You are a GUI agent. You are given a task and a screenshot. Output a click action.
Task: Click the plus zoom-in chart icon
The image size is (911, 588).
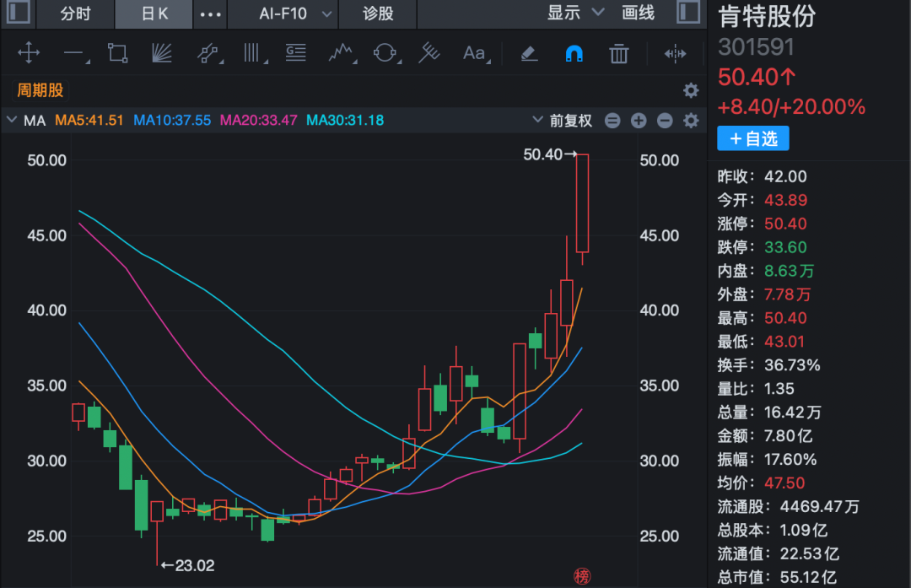pyautogui.click(x=639, y=121)
